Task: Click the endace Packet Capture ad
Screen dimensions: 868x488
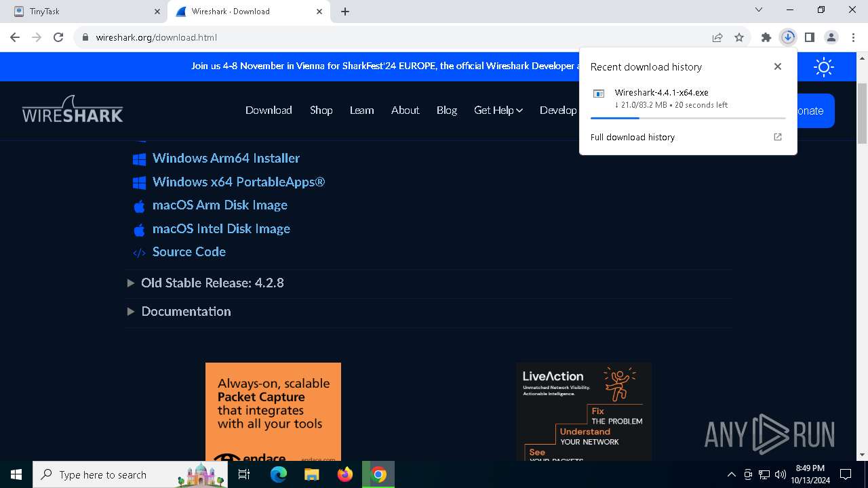Action: coord(273,412)
